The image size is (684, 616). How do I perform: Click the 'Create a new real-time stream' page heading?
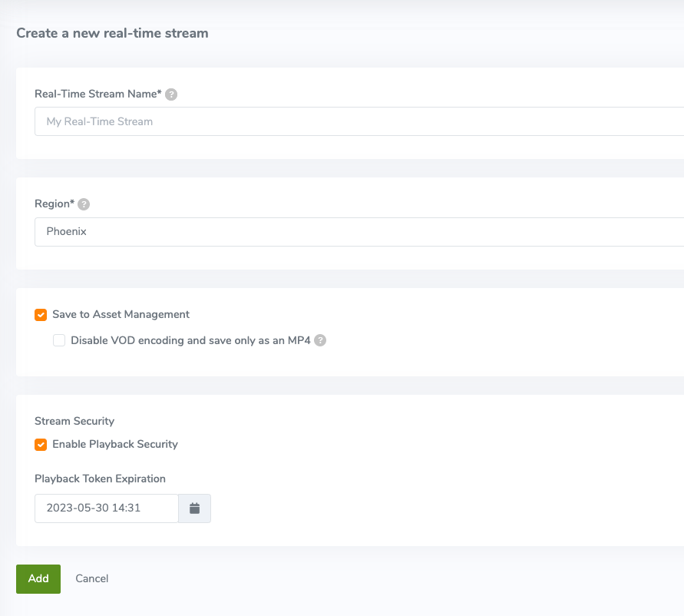coord(112,33)
